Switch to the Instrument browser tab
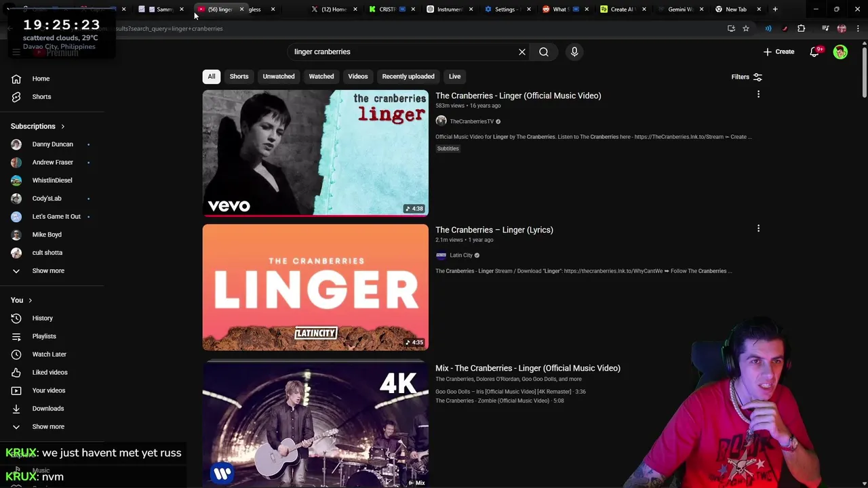 click(450, 9)
